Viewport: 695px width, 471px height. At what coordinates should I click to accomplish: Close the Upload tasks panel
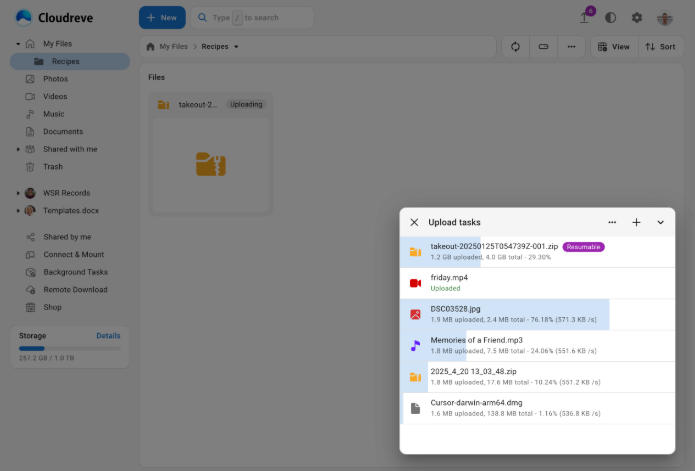[x=414, y=222]
